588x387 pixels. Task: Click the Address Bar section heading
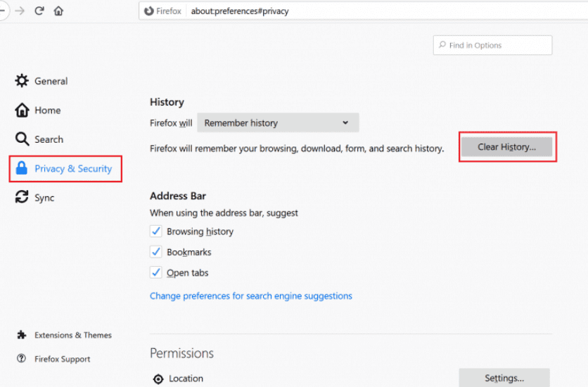click(178, 196)
